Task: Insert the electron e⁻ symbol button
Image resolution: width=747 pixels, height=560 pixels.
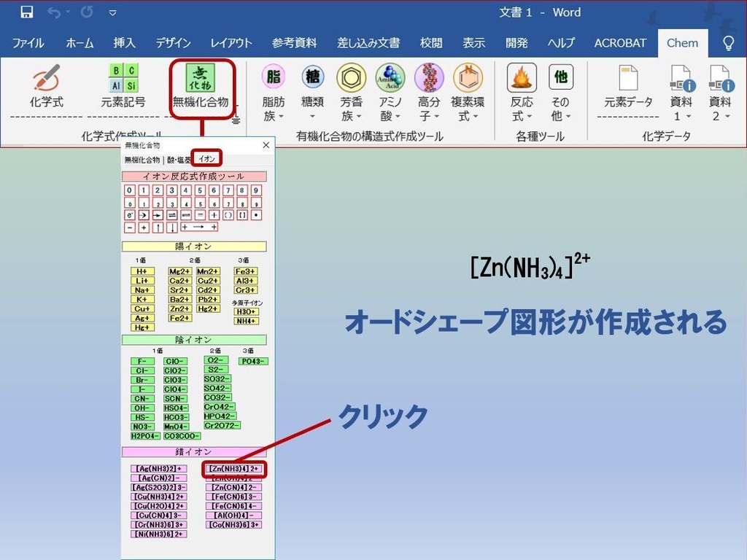Action: point(130,215)
